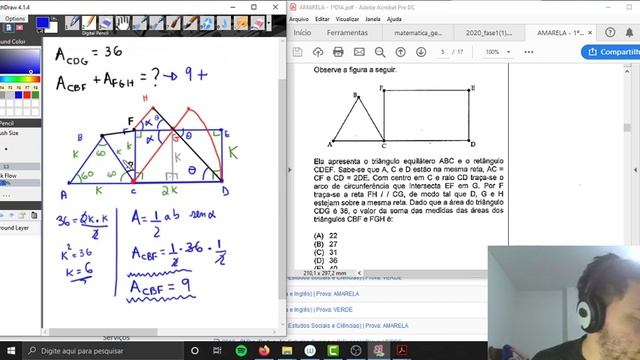Expand the brush toolbar overflow arrow

pos(269,23)
